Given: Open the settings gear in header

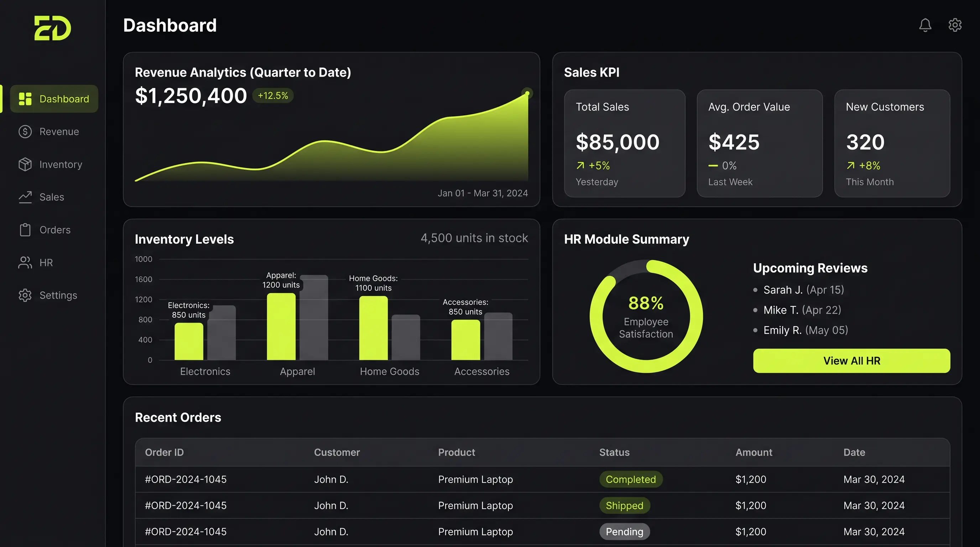Looking at the screenshot, I should [x=955, y=25].
